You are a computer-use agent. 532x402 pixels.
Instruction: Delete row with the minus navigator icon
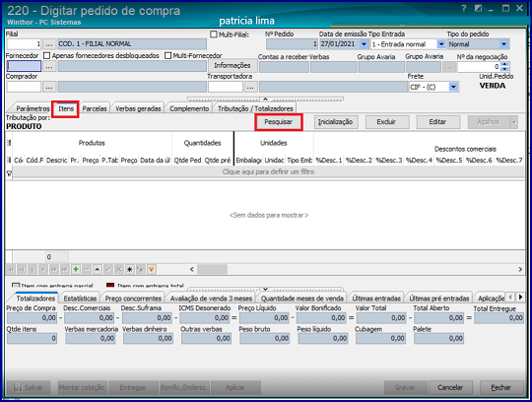[87, 270]
